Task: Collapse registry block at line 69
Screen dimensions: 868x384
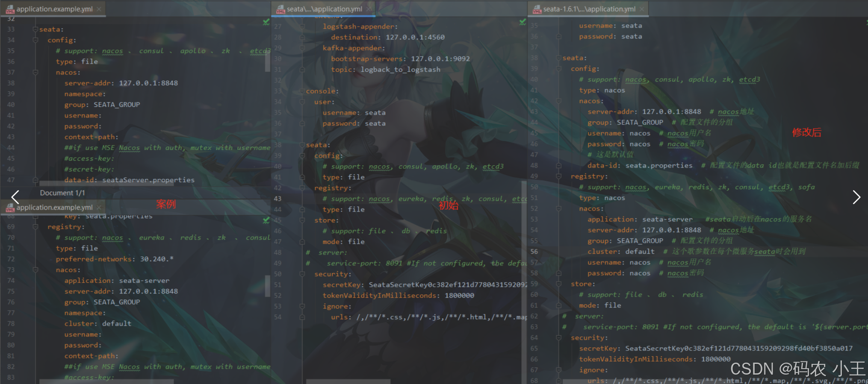Action: (x=35, y=227)
